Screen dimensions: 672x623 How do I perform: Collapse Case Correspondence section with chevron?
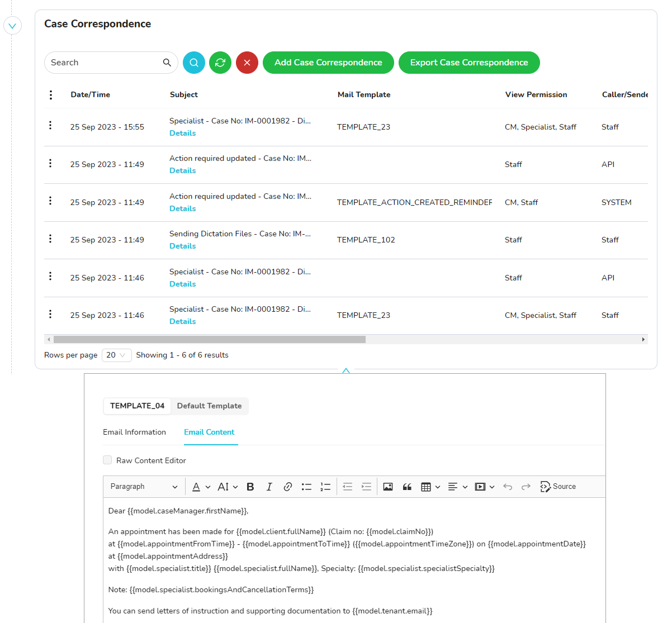(12, 26)
